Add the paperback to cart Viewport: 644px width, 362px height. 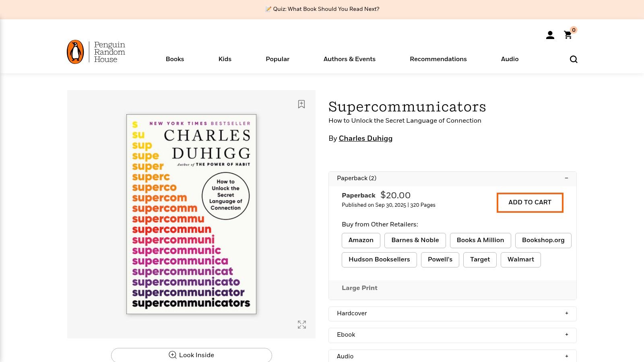pyautogui.click(x=530, y=202)
